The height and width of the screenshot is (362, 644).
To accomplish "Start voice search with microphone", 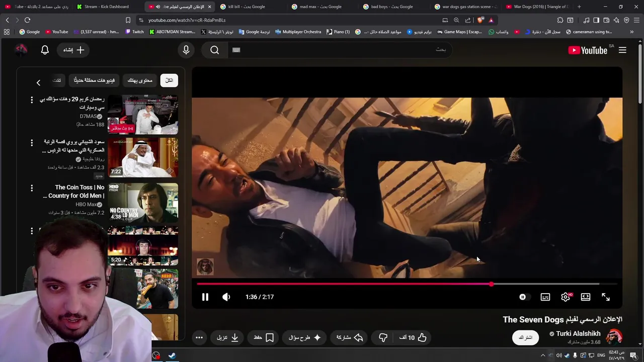I will [x=186, y=50].
